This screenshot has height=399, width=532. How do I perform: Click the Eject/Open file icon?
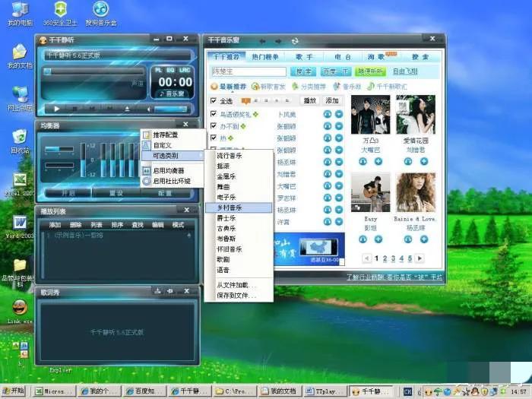pyautogui.click(x=128, y=109)
